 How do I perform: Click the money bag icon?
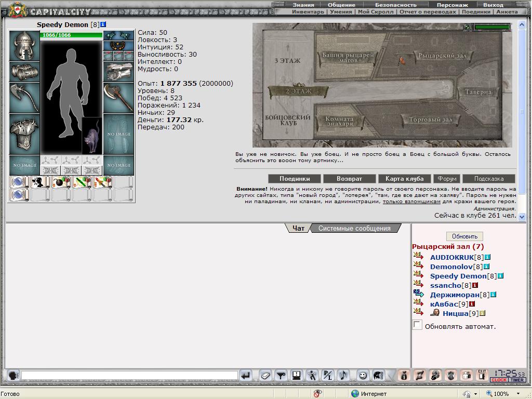tap(404, 375)
